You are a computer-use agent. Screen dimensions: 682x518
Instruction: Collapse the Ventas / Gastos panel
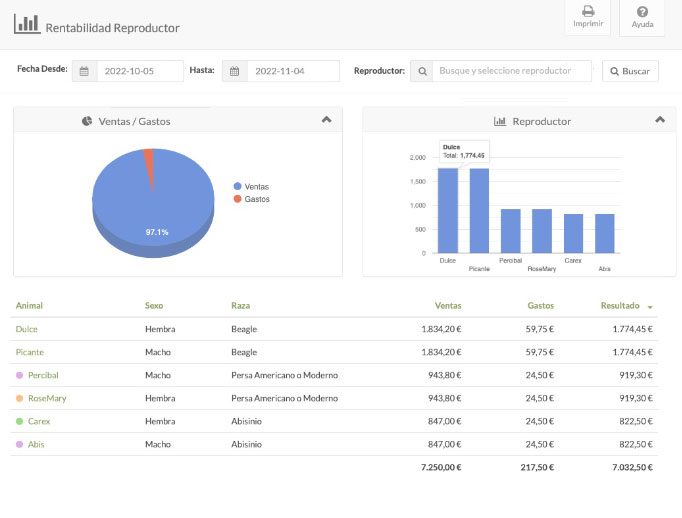[326, 120]
